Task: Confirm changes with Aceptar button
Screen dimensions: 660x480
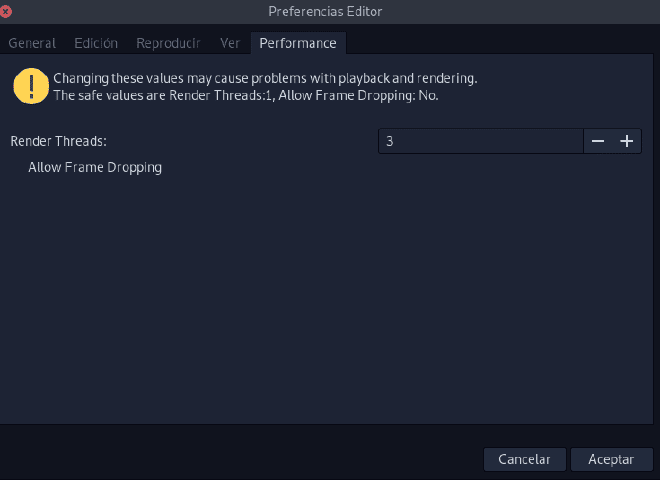Action: [x=611, y=459]
